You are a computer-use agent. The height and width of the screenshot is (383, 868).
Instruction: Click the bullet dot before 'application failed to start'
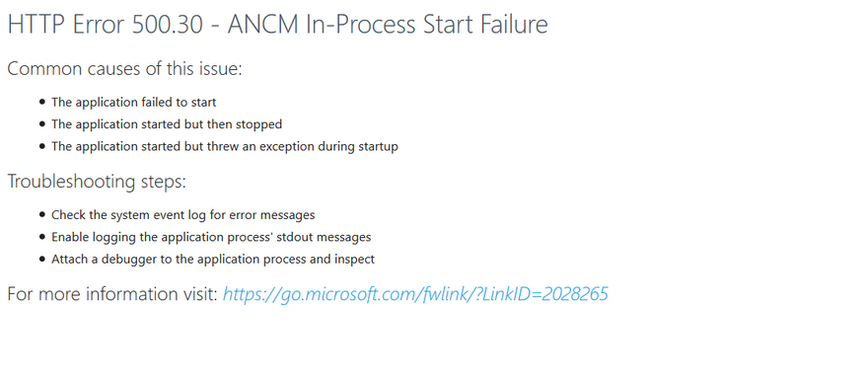pos(42,103)
